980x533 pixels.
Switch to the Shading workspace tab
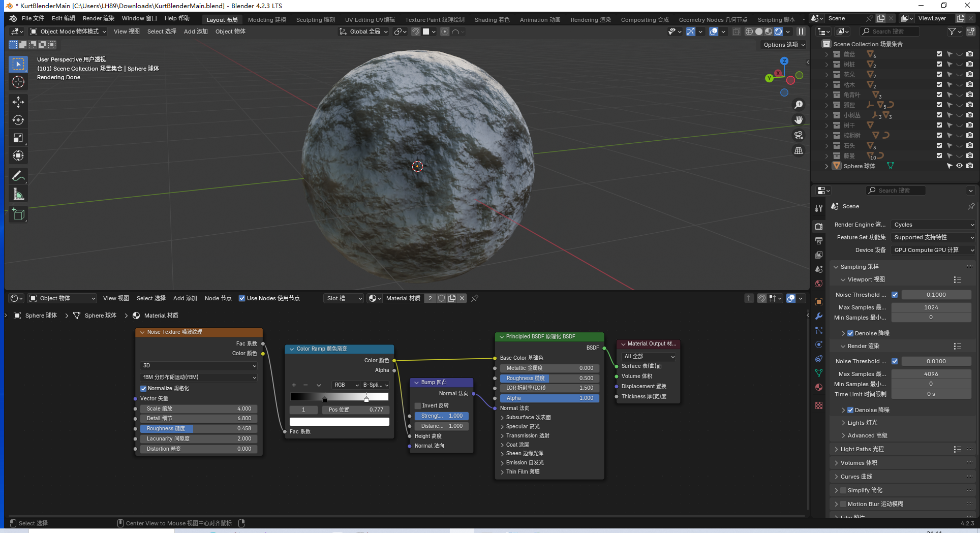(x=492, y=20)
